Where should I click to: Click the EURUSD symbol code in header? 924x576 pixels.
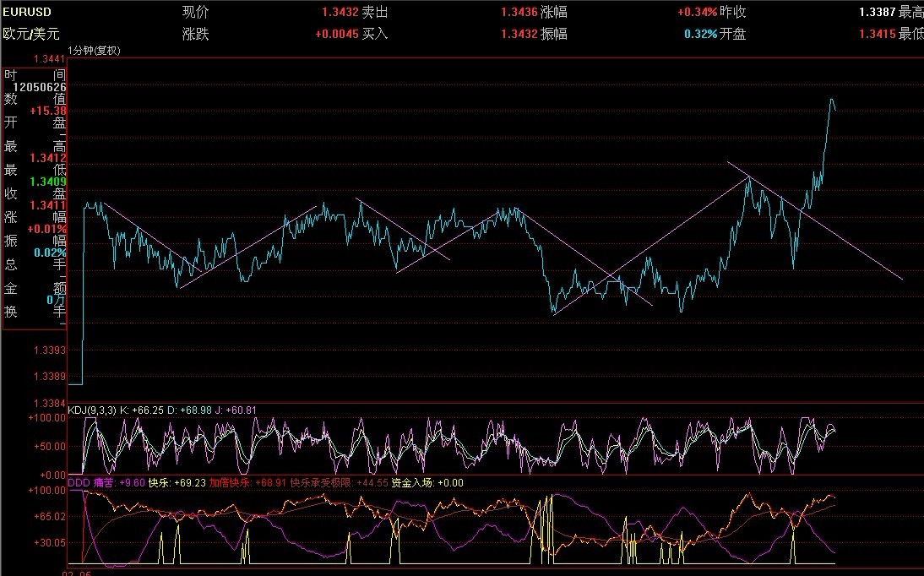click(27, 12)
